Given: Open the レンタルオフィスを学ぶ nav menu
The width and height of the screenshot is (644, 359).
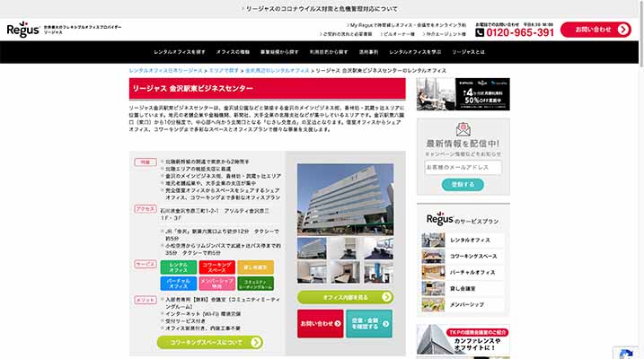Looking at the screenshot, I should (x=415, y=52).
